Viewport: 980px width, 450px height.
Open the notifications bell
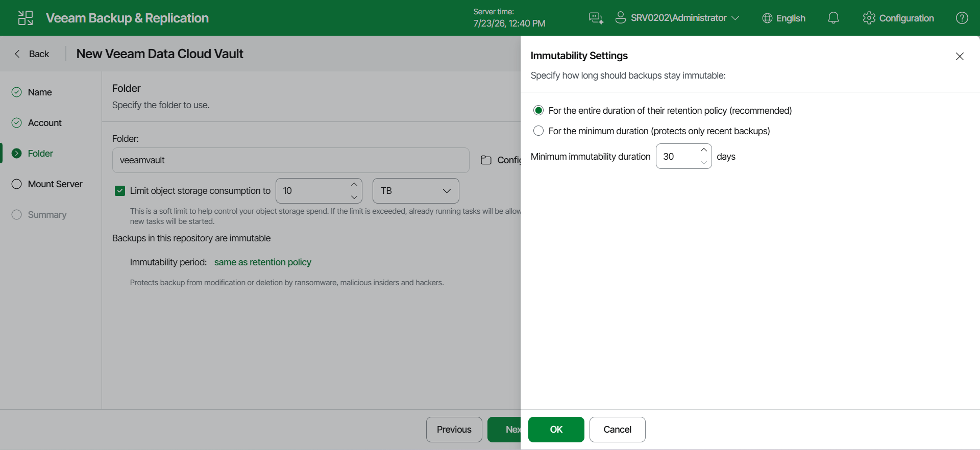pos(833,18)
